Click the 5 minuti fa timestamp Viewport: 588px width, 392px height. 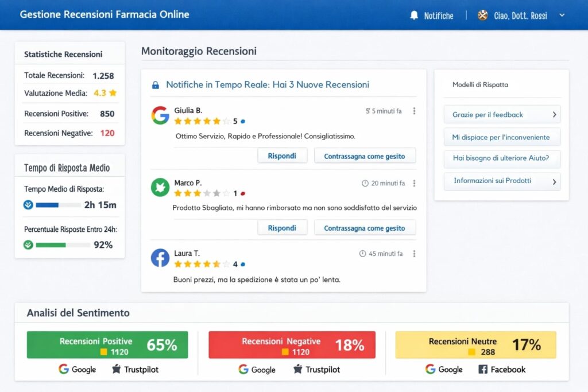pyautogui.click(x=384, y=111)
